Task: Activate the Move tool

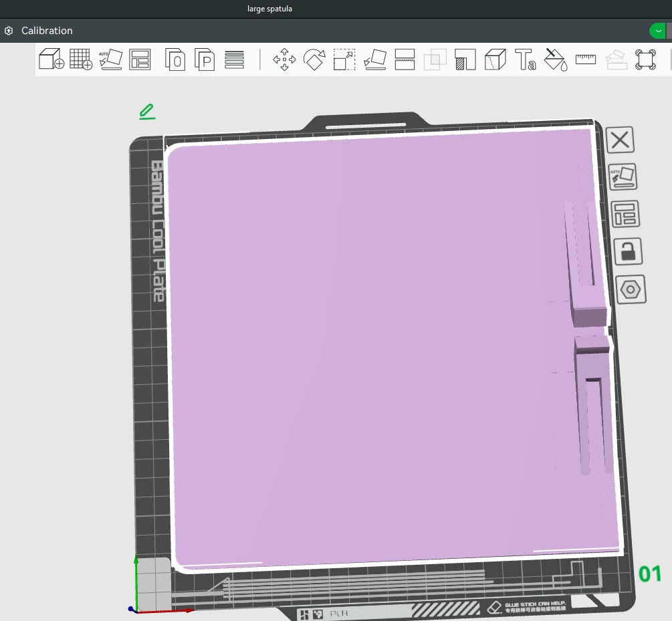Action: (284, 59)
